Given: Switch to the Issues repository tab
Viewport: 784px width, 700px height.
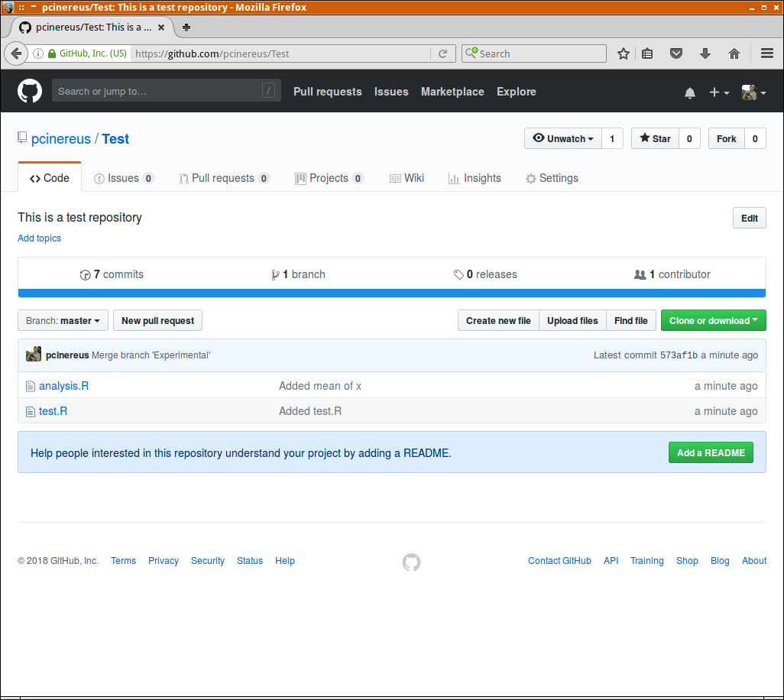Looking at the screenshot, I should [x=124, y=178].
